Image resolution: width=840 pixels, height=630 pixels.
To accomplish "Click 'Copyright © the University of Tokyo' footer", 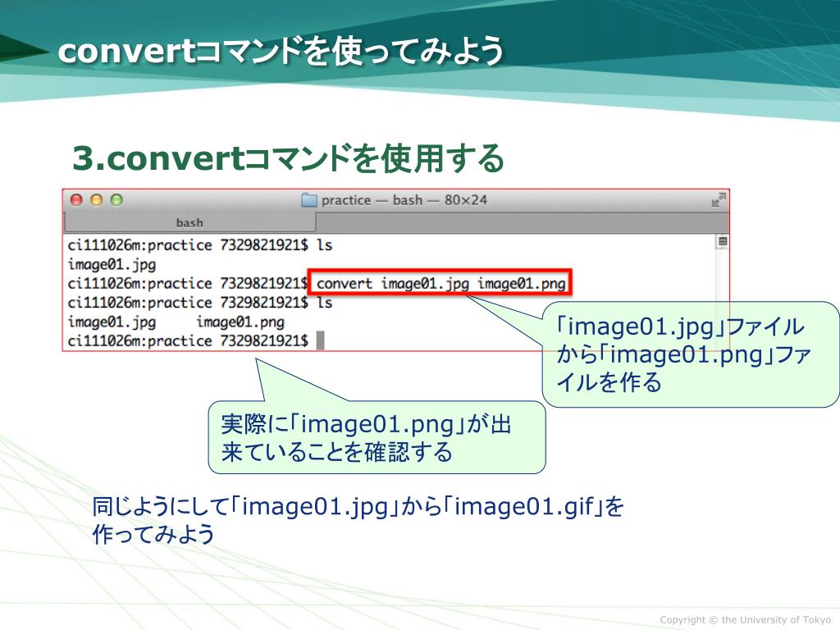I will point(745,619).
